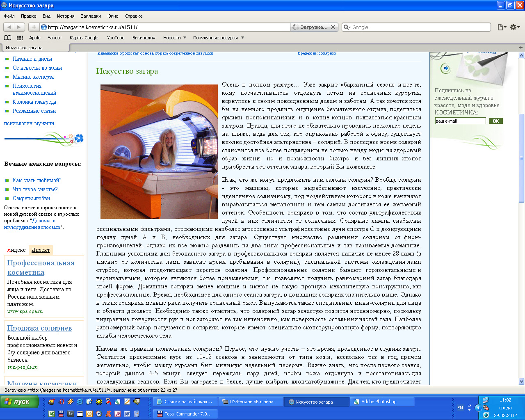Open the Apple bookmark

[x=35, y=38]
